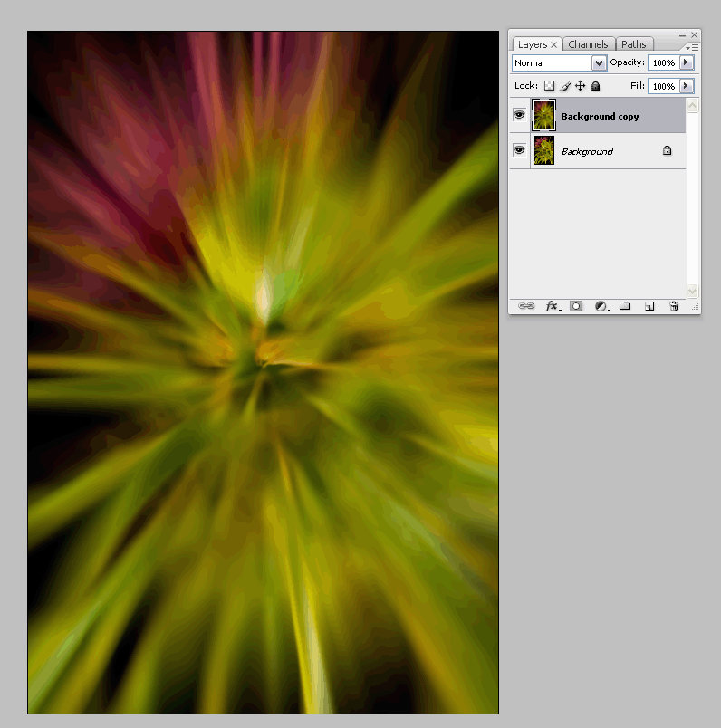Enable Lock transparent pixels
721x728 pixels.
click(x=549, y=86)
